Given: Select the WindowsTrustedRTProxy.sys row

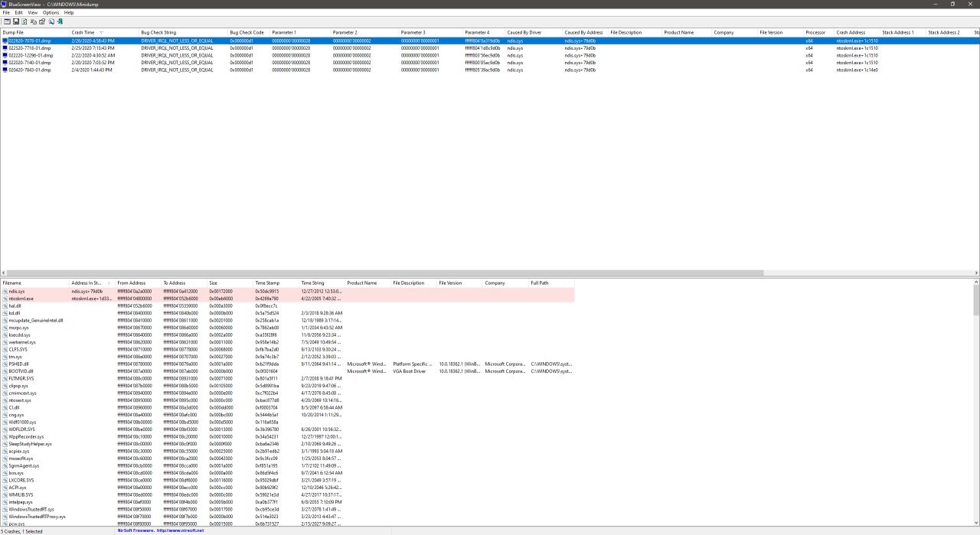Looking at the screenshot, I should tap(287, 517).
